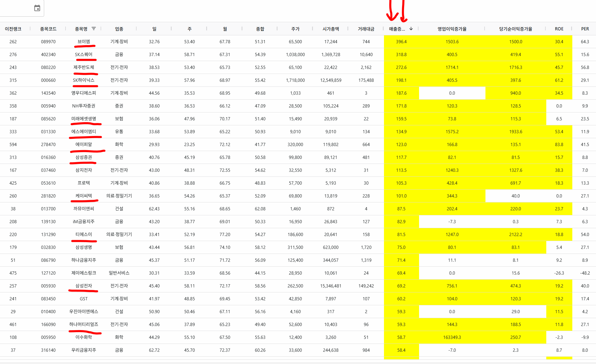The image size is (596, 364).
Task: Select the stock name 이수화학
Action: [x=84, y=337]
